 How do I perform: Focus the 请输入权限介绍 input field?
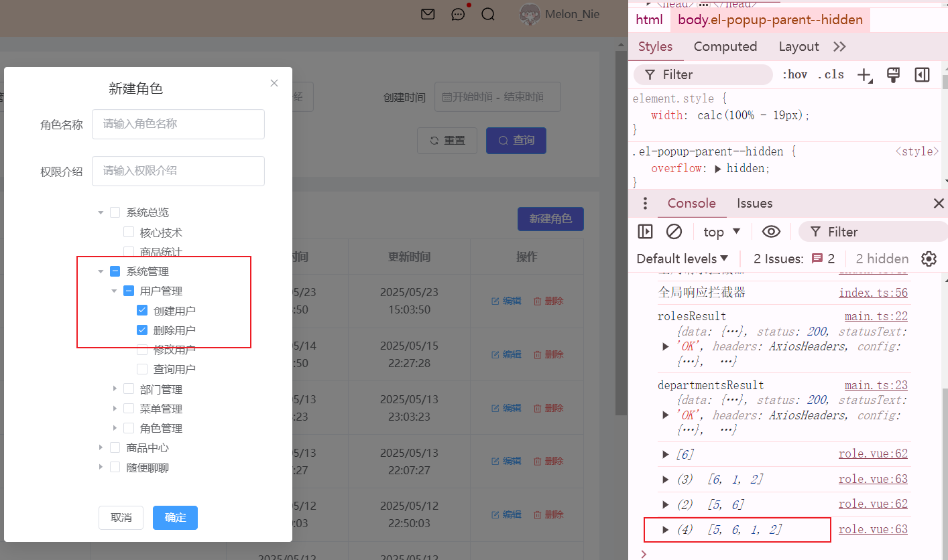(178, 171)
